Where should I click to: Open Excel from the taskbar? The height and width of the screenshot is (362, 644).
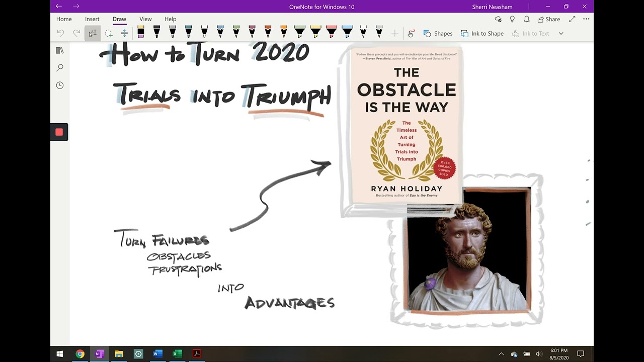177,354
